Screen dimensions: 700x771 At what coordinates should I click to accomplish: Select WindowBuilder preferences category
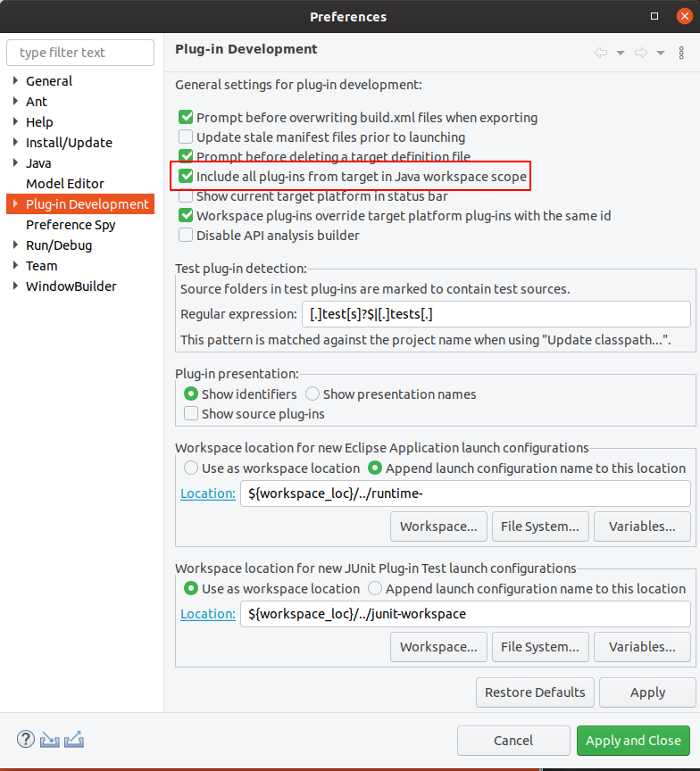pos(71,286)
